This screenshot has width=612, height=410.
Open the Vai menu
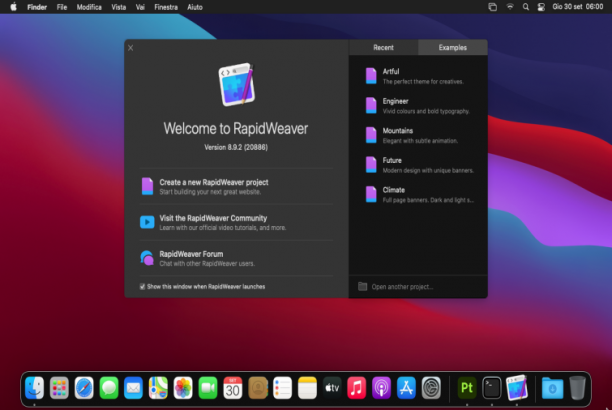click(140, 7)
